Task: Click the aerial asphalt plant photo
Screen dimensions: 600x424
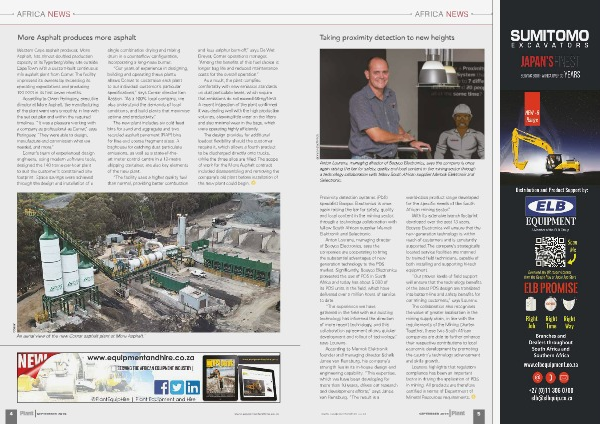Action: point(148,263)
